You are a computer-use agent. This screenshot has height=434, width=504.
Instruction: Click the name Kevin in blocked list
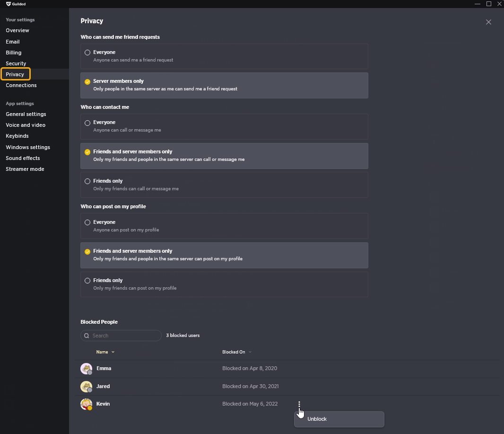point(103,404)
